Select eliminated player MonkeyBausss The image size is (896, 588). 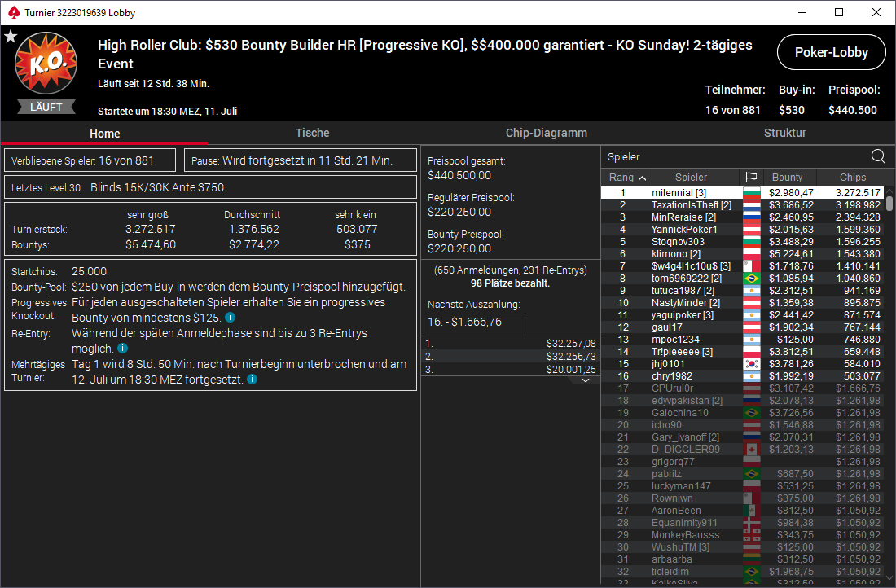point(742,535)
